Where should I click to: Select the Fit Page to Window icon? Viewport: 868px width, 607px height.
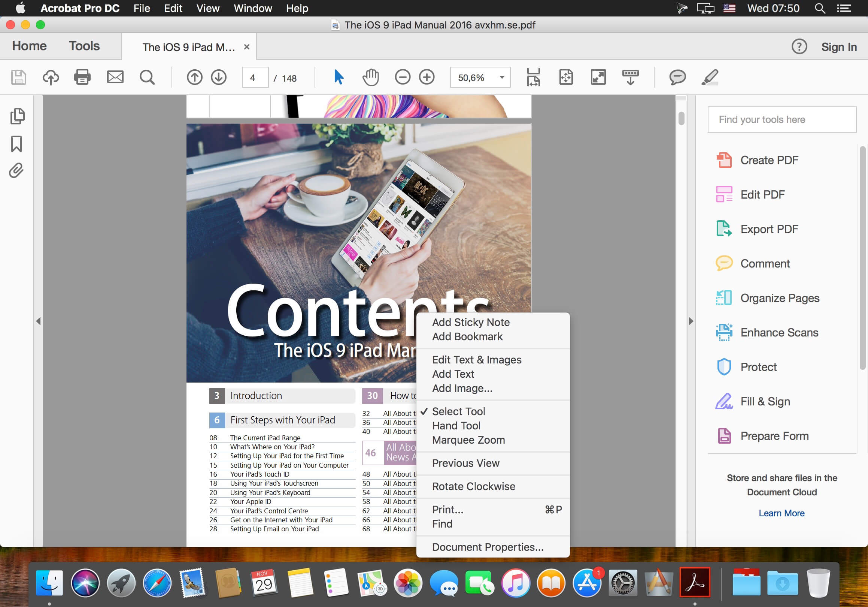click(x=567, y=77)
